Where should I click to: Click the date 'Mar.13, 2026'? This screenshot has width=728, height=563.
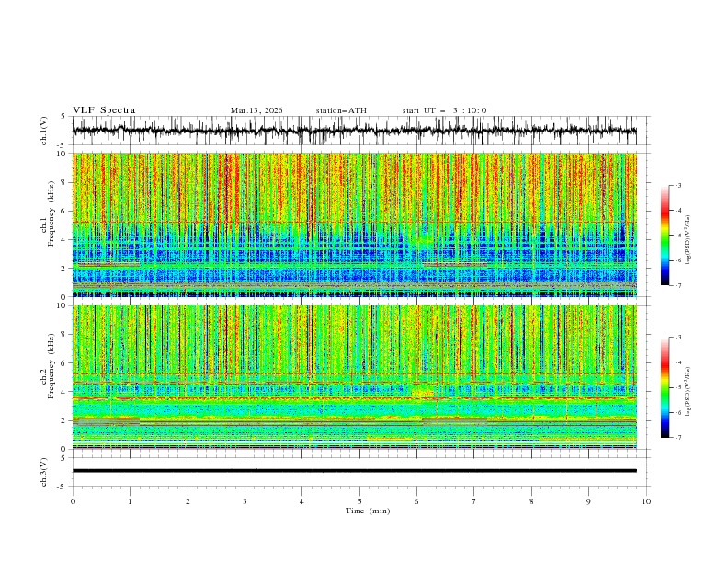[x=256, y=110]
